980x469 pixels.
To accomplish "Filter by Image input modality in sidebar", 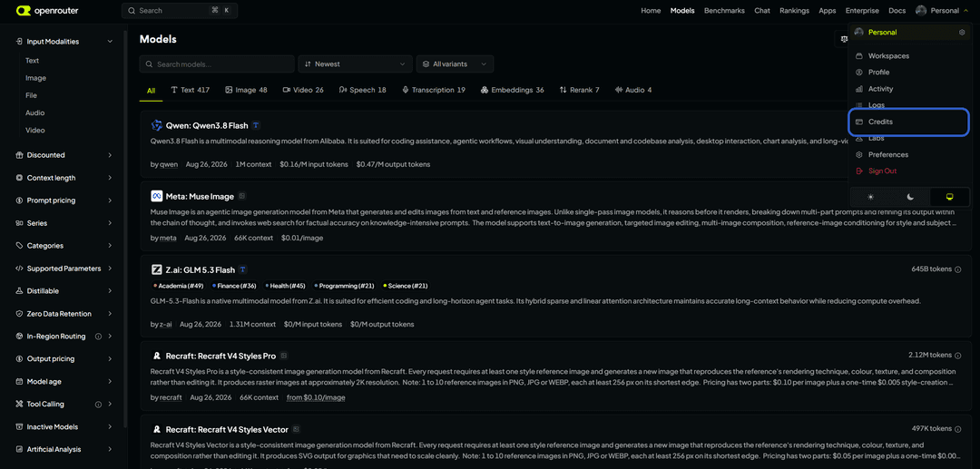I will click(35, 78).
